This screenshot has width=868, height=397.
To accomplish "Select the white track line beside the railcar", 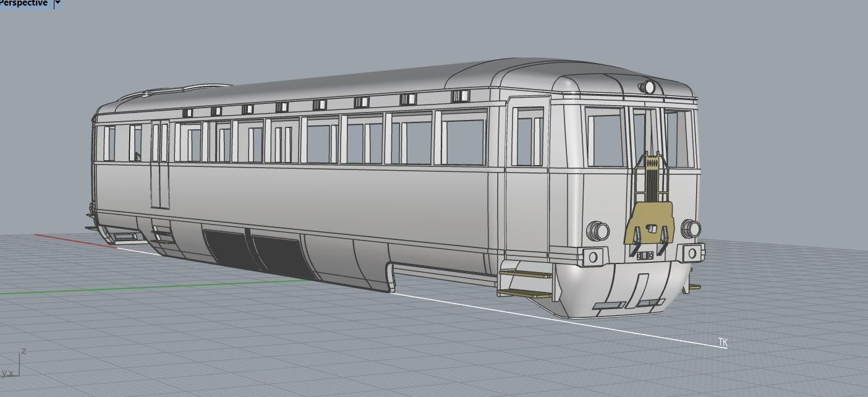I will coord(556,319).
